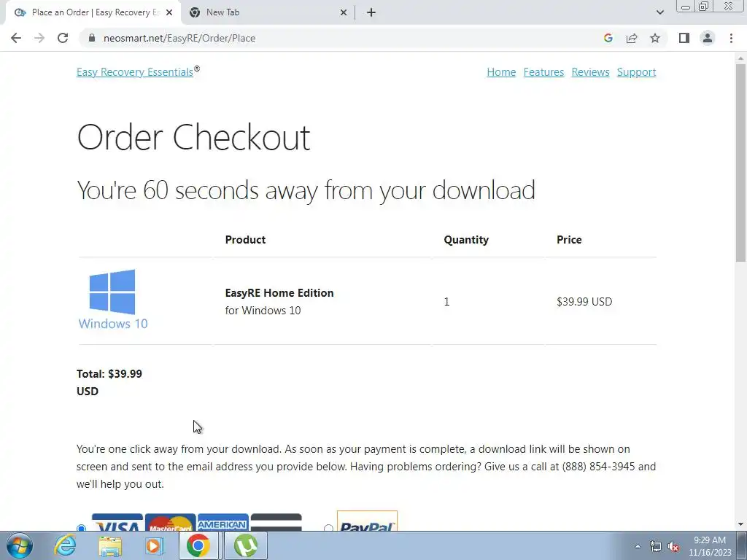Click the address bar URL
Screen dimensions: 747x560
point(179,38)
